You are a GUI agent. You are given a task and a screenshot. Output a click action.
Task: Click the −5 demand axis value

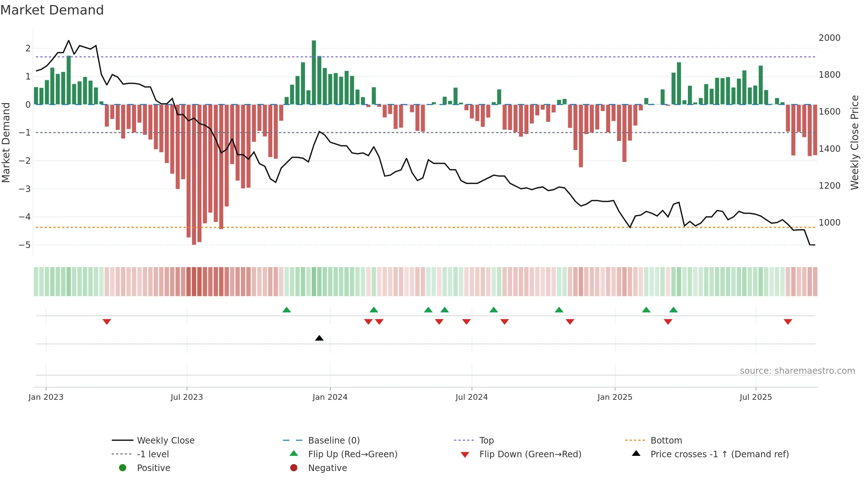(25, 245)
